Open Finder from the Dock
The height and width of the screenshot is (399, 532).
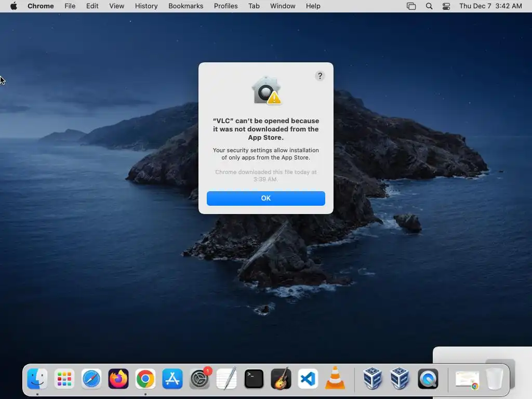(x=37, y=379)
